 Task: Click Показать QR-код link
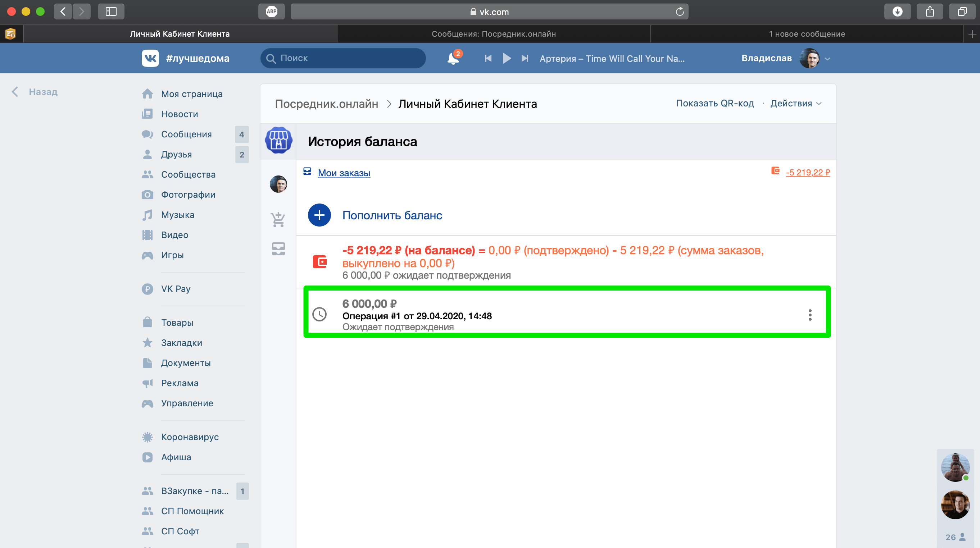pos(714,104)
